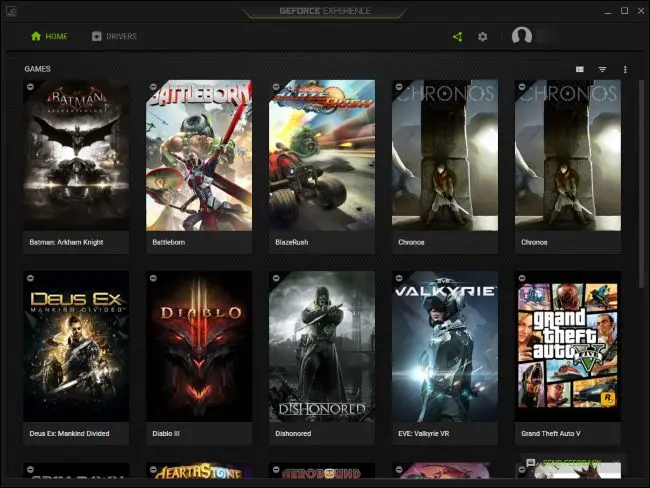Image resolution: width=650 pixels, height=488 pixels.
Task: Click the BlazeRush title label
Action: click(292, 242)
